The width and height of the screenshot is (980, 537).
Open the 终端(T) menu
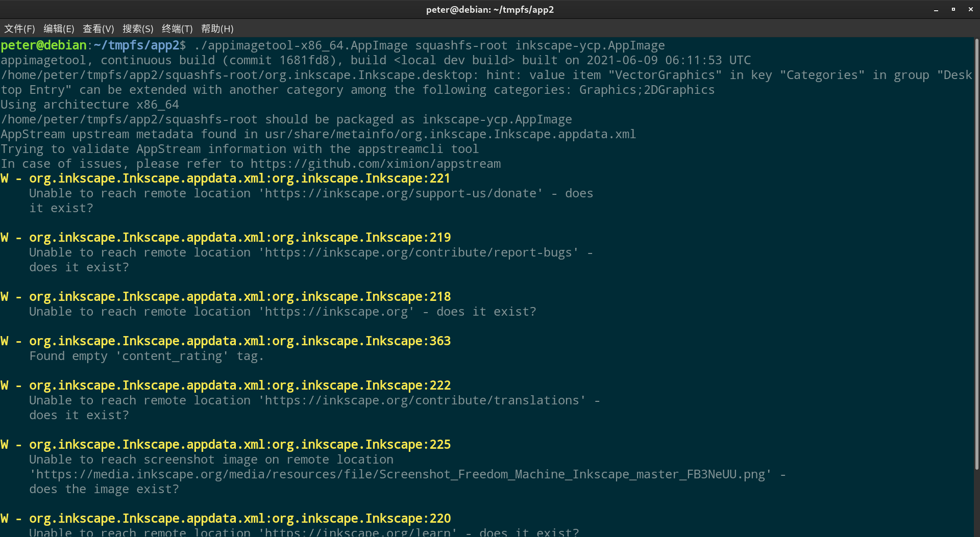click(177, 29)
